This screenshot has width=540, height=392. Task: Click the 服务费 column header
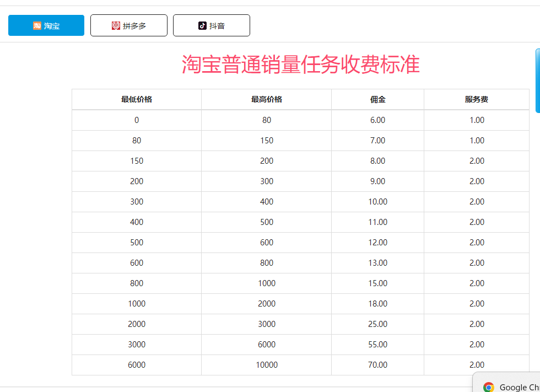pos(477,100)
